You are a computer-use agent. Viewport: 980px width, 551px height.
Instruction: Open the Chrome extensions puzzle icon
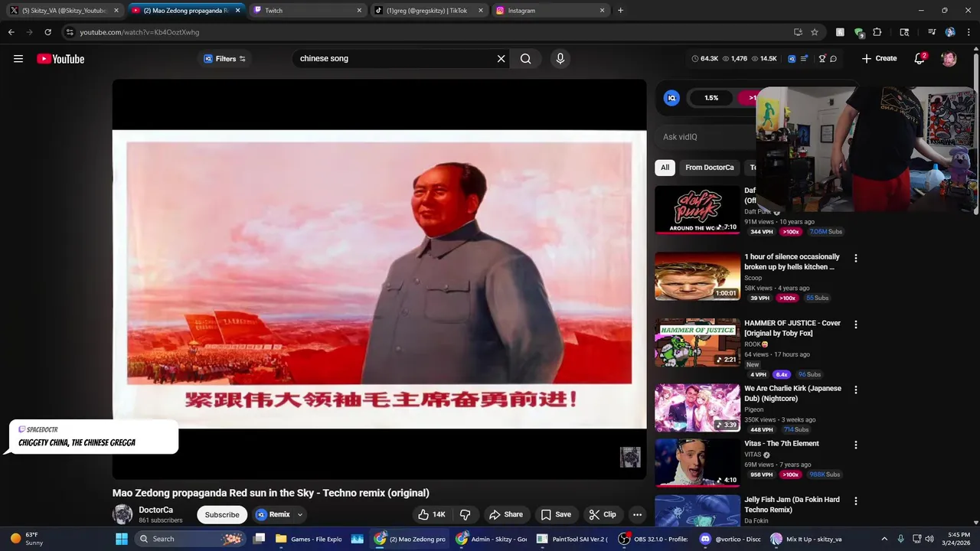point(877,32)
